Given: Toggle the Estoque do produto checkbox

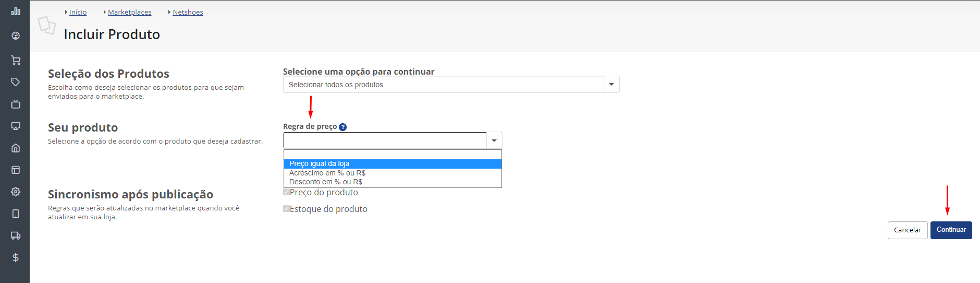Looking at the screenshot, I should 286,209.
